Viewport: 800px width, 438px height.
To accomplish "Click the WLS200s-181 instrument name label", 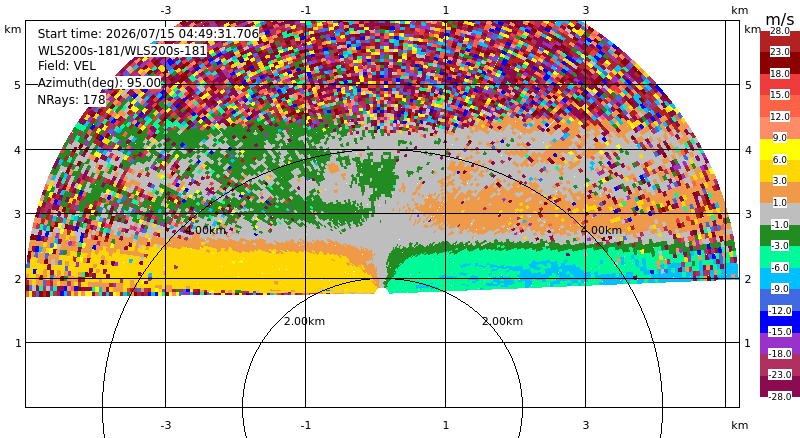I will (x=122, y=51).
